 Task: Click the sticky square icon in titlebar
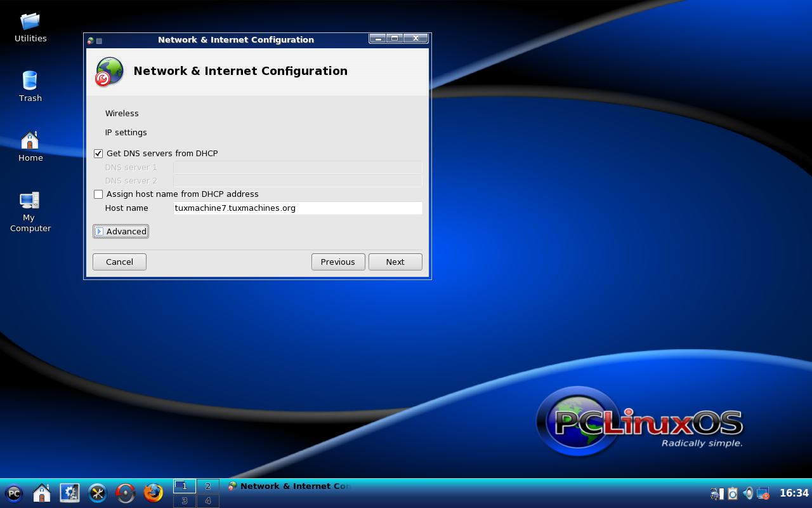tap(99, 41)
